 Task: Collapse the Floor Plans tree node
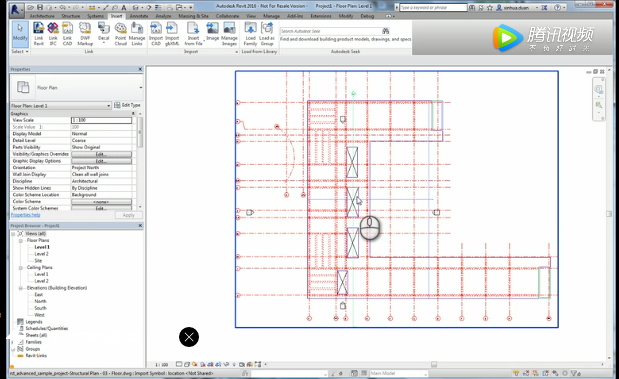click(21, 240)
